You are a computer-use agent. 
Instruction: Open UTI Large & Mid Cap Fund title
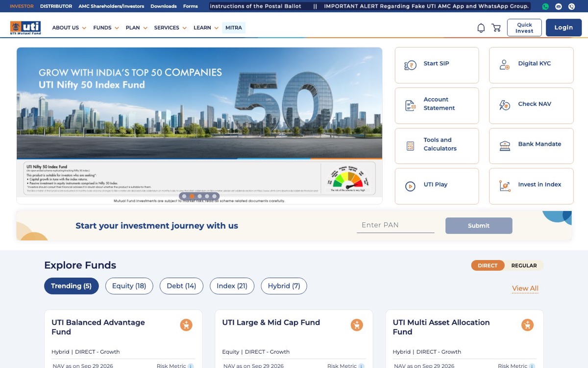coord(271,322)
